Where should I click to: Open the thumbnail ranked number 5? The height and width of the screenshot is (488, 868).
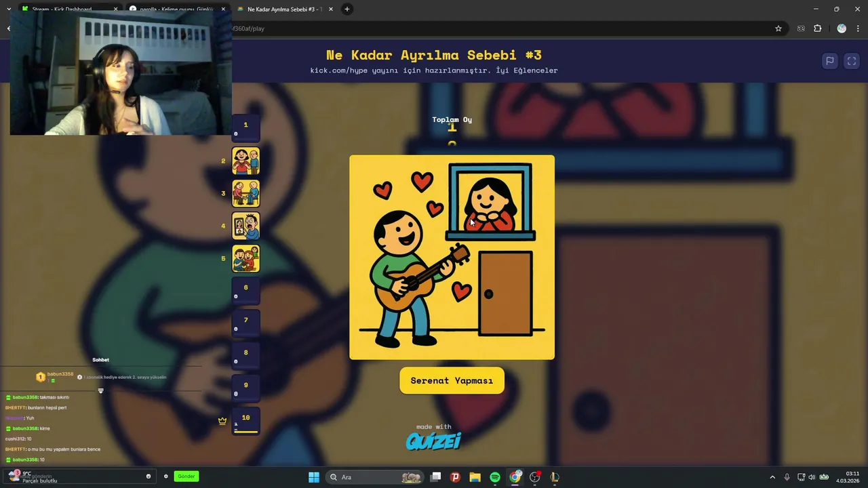[245, 258]
